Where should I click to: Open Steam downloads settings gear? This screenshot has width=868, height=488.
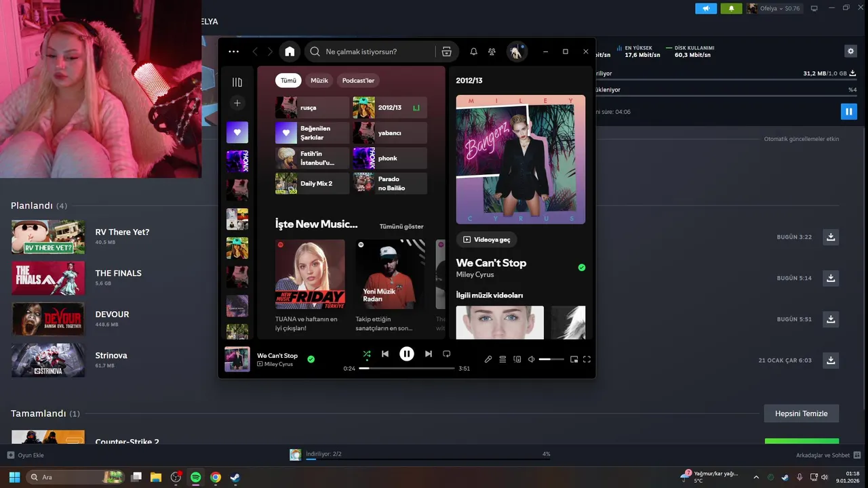pos(850,52)
